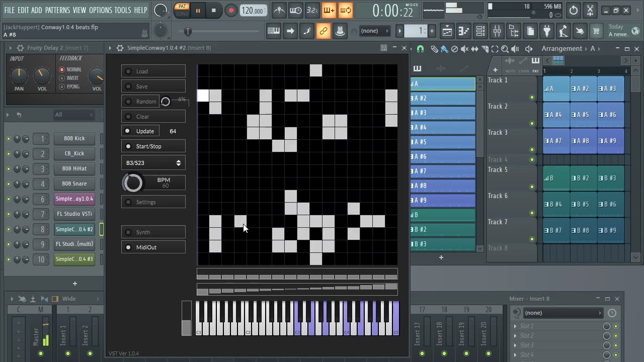Toggle the metronome icon
Viewport: 644px width, 362px height.
(279, 10)
